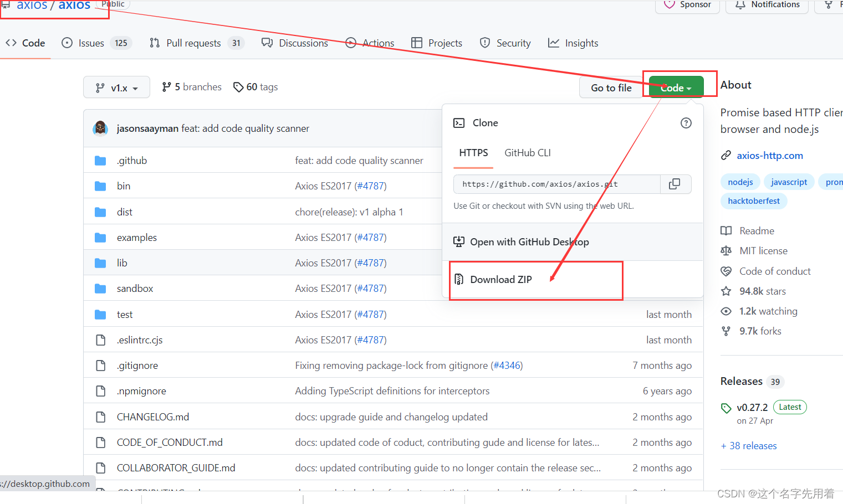
Task: Click the .eslintrc.cjs file icon
Action: click(100, 340)
